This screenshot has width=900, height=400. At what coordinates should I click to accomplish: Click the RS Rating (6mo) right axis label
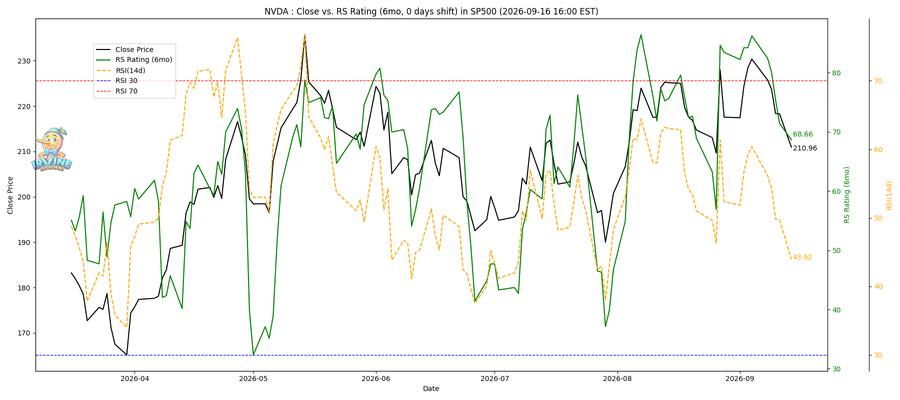pos(846,195)
